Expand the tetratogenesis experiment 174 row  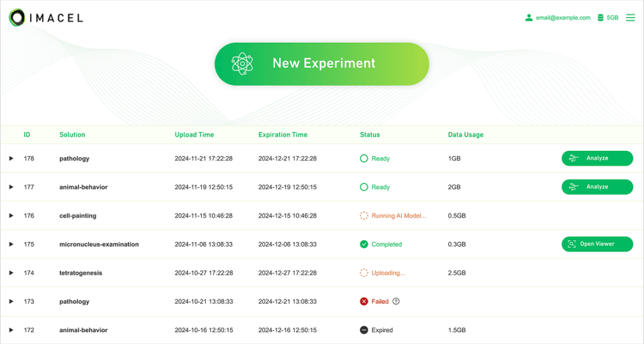click(x=11, y=273)
